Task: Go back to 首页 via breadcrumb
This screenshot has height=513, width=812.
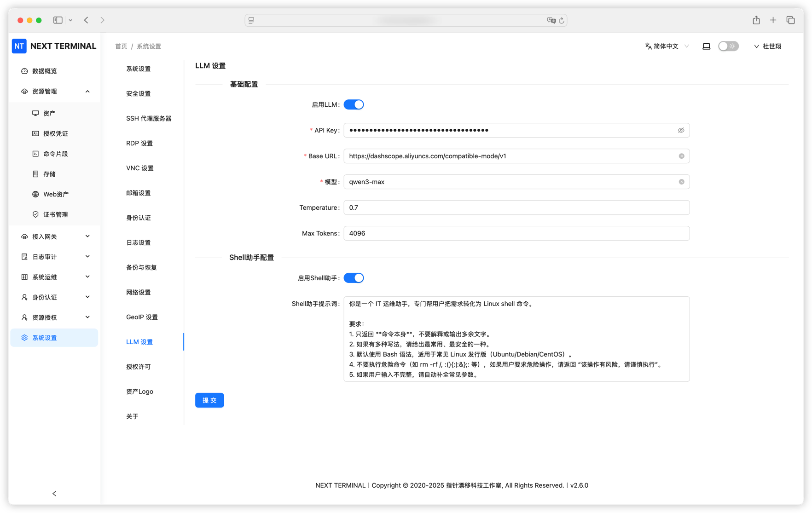Action: pos(121,46)
